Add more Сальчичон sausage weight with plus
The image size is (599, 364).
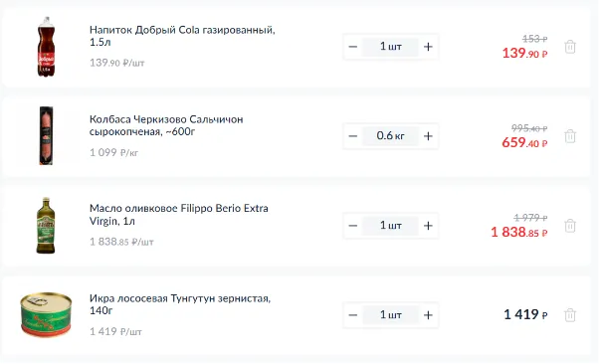point(428,136)
